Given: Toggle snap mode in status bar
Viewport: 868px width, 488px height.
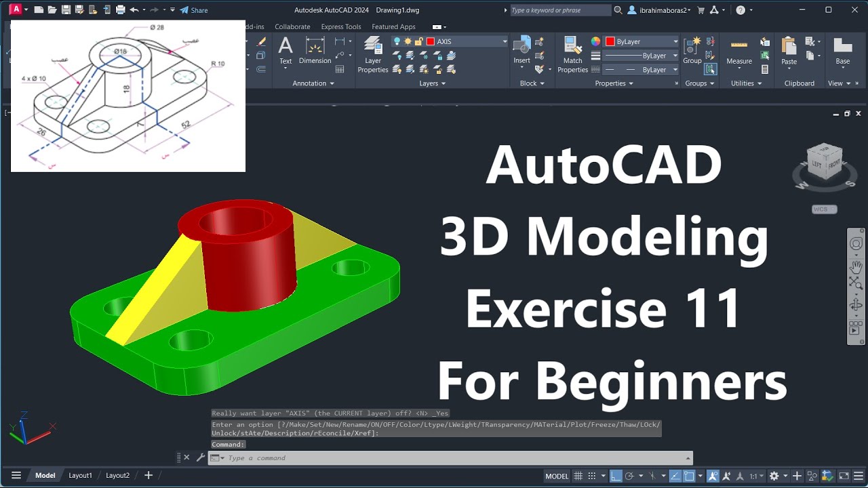Looking at the screenshot, I should 592,476.
